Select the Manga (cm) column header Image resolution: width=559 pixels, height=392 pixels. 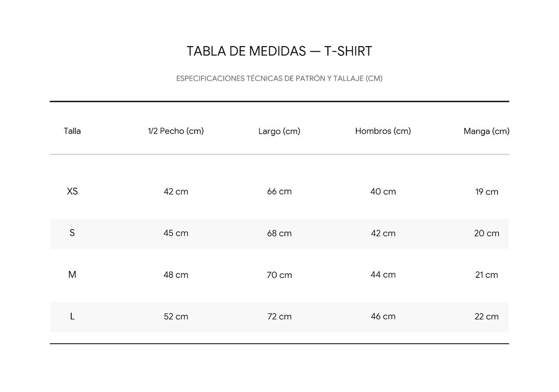coord(486,131)
